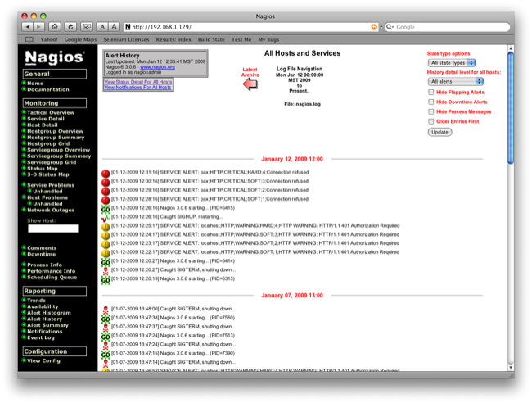Open Yahoo! bookmark

tap(49, 39)
